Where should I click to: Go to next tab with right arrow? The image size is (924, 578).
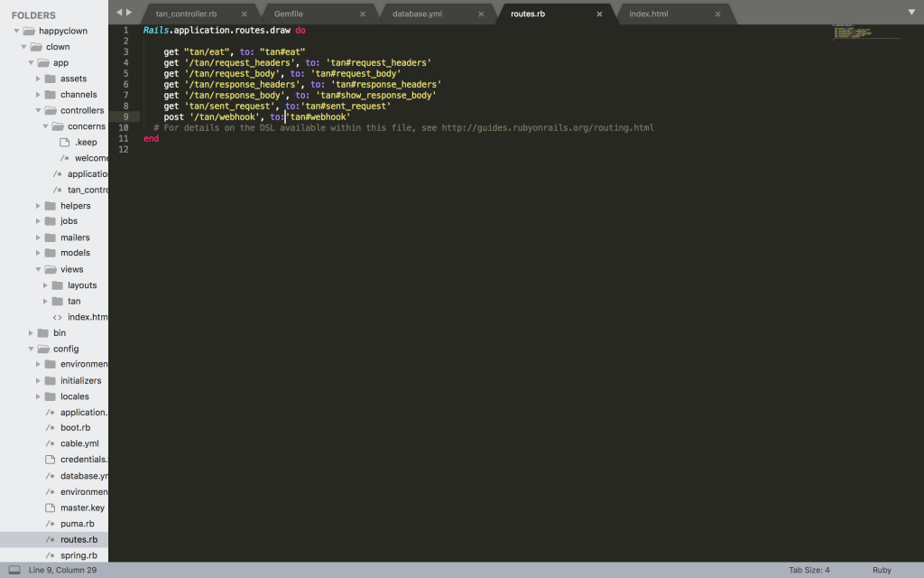[x=129, y=12]
